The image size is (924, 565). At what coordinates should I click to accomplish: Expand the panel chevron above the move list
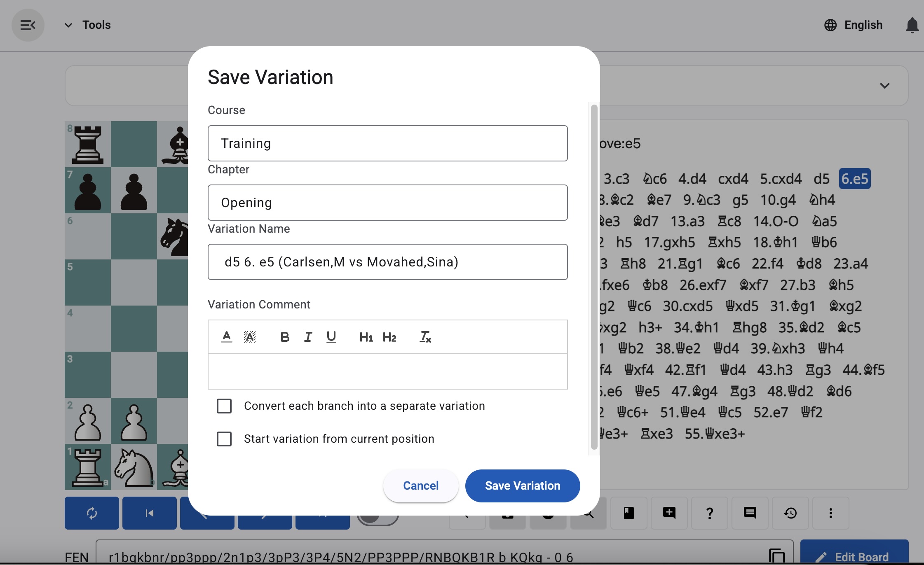tap(885, 86)
